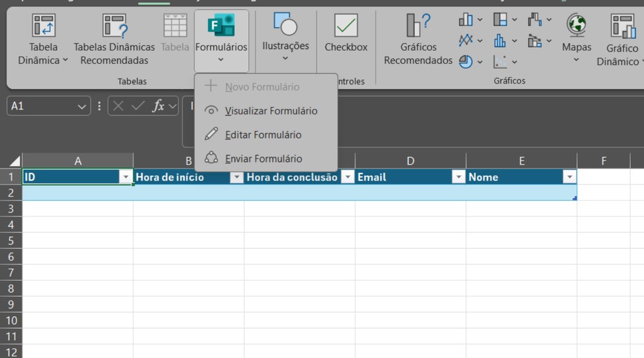The height and width of the screenshot is (358, 644).
Task: Select row 10 header
Action: pyautogui.click(x=11, y=321)
